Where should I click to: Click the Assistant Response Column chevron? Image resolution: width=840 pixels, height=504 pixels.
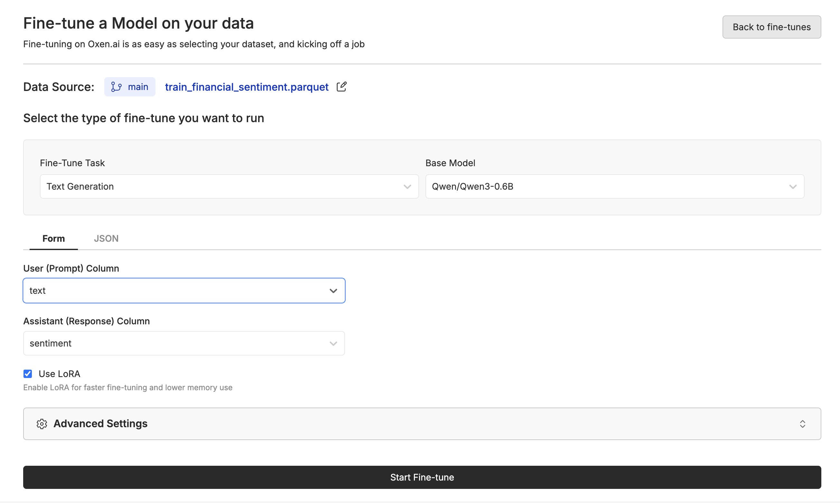pyautogui.click(x=333, y=343)
